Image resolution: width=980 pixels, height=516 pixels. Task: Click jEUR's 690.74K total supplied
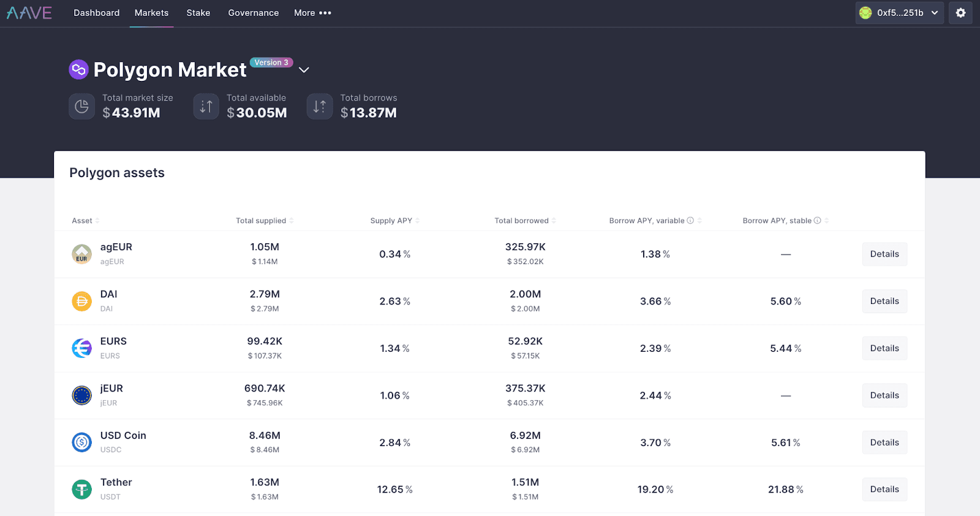tap(265, 389)
